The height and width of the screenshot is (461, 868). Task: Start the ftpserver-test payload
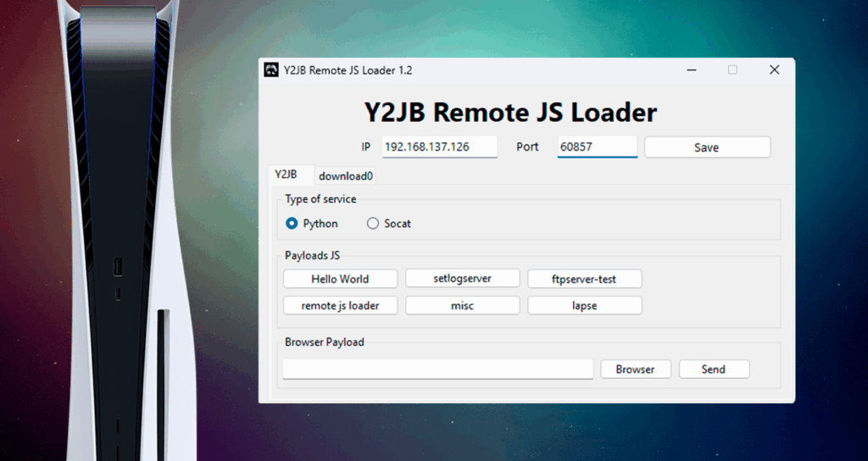(x=584, y=279)
